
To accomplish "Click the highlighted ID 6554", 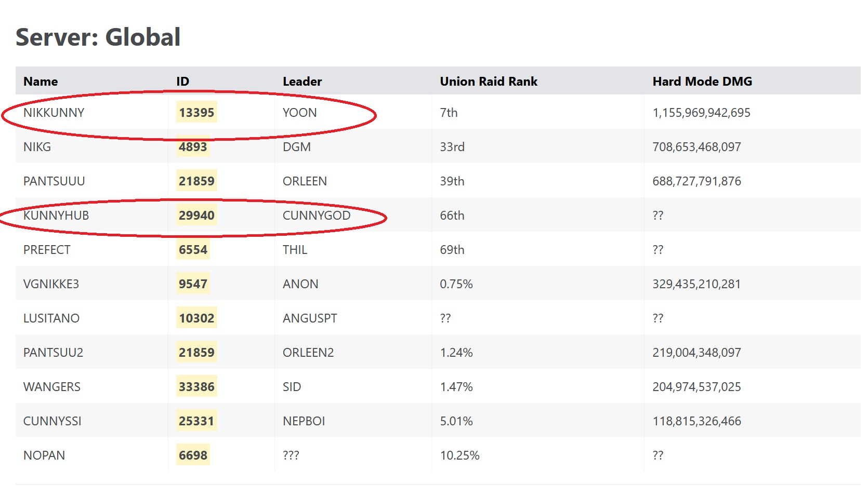I will tap(193, 250).
